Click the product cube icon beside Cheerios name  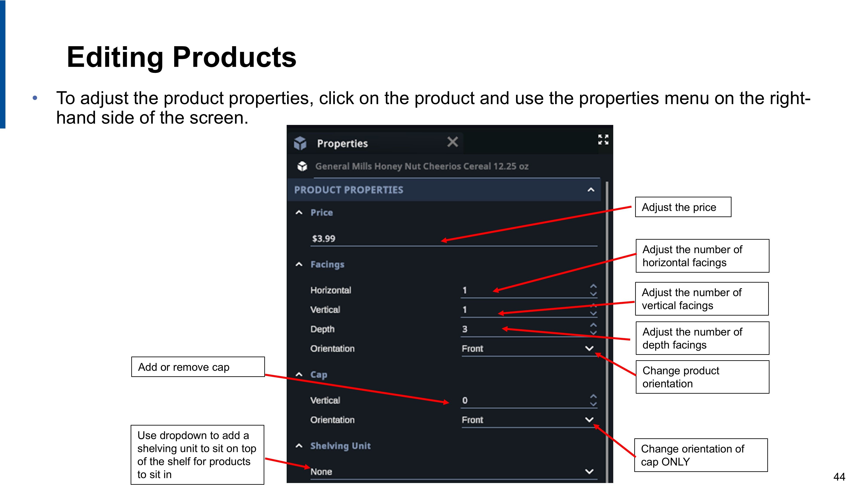(x=302, y=166)
